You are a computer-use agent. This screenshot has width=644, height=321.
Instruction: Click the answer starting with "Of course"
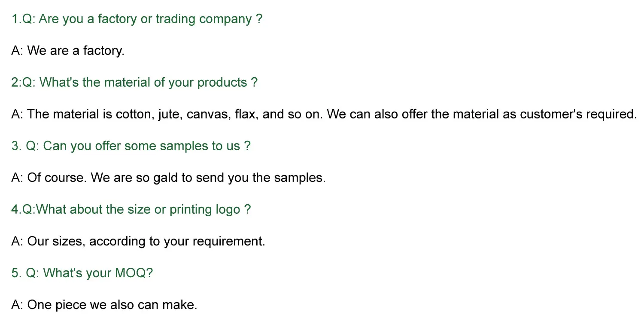pyautogui.click(x=168, y=178)
